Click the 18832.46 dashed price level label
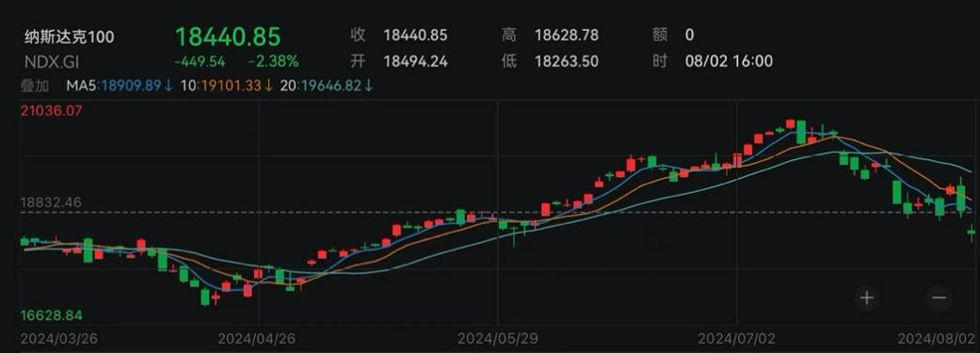This screenshot has height=353, width=980. pos(51,202)
